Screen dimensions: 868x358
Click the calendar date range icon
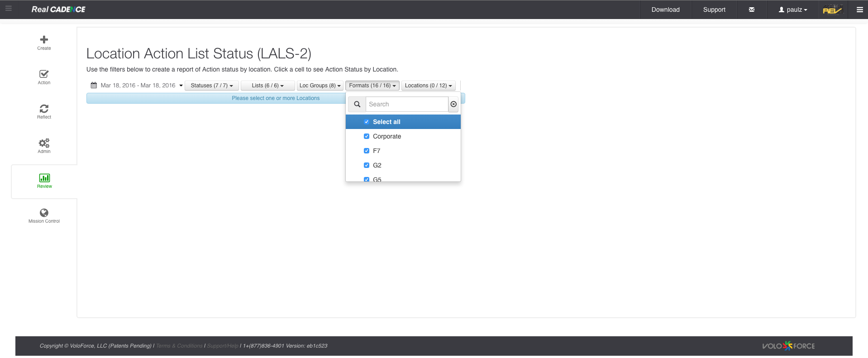coord(94,86)
